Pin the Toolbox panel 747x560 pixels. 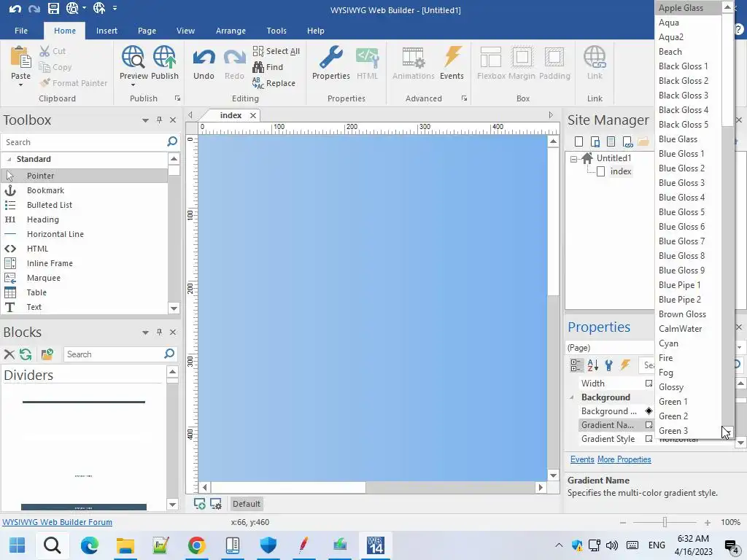pyautogui.click(x=159, y=120)
